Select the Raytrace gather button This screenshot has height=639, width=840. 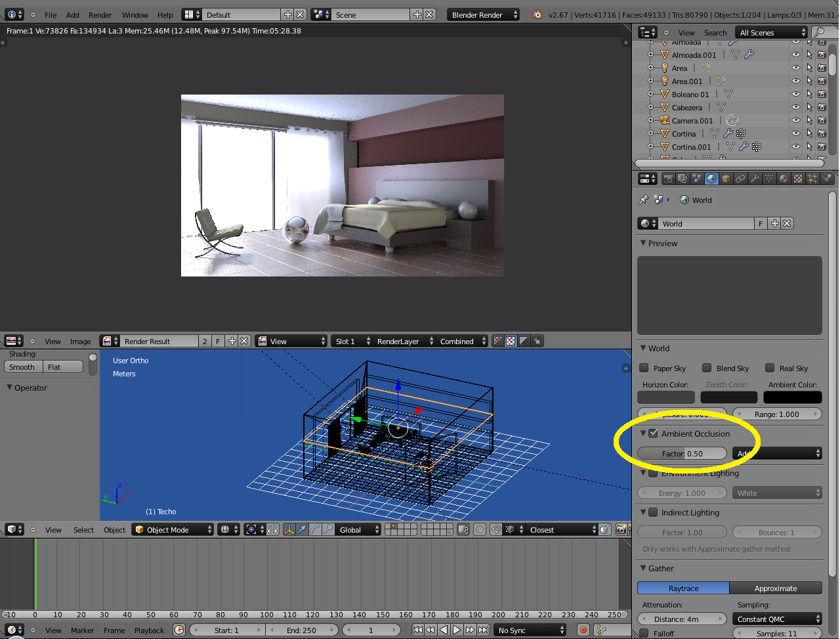pyautogui.click(x=683, y=588)
